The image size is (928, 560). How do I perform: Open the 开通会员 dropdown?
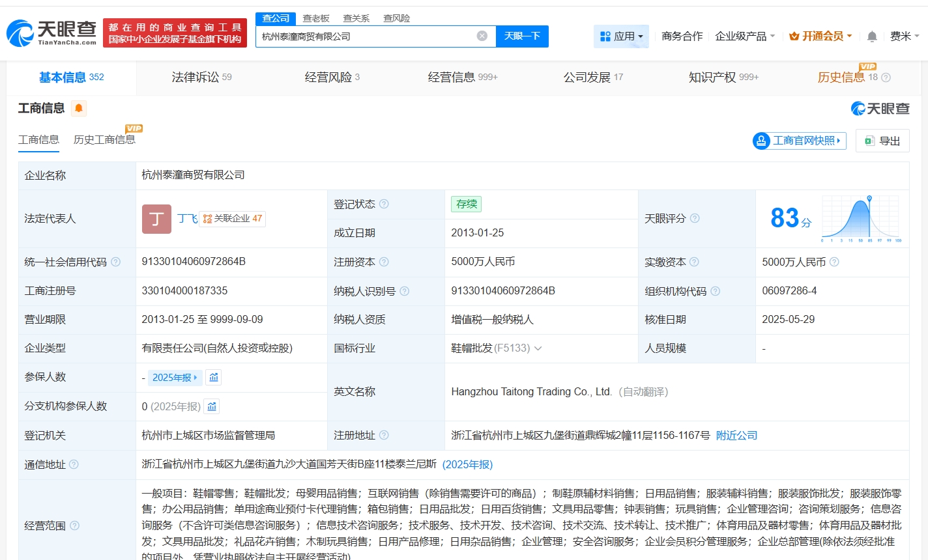point(820,36)
